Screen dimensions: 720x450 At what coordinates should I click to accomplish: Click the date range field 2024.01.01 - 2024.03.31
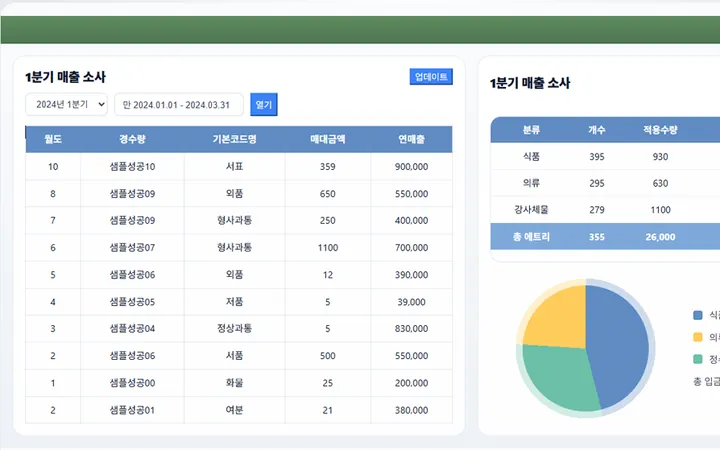pos(179,105)
